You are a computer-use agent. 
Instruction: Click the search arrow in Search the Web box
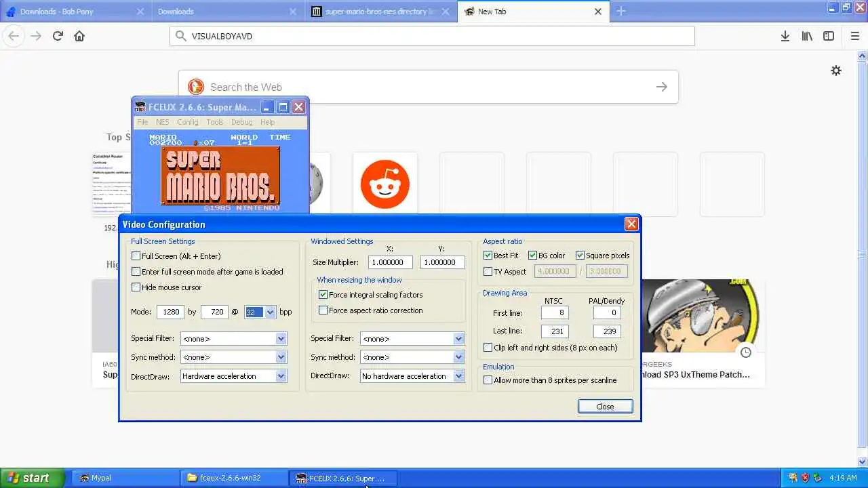click(x=661, y=87)
